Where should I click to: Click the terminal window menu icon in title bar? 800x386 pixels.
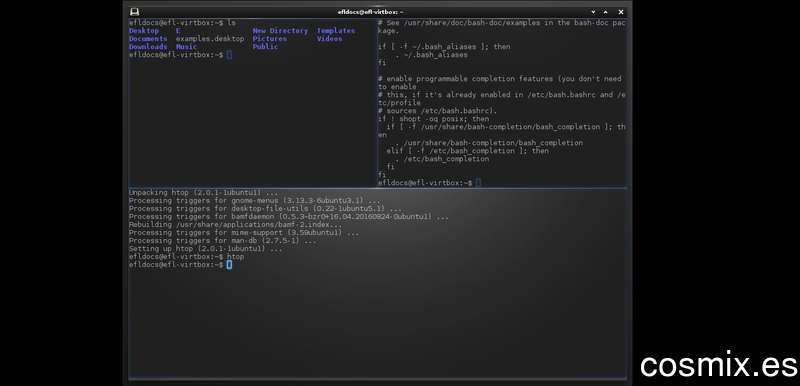click(x=134, y=12)
